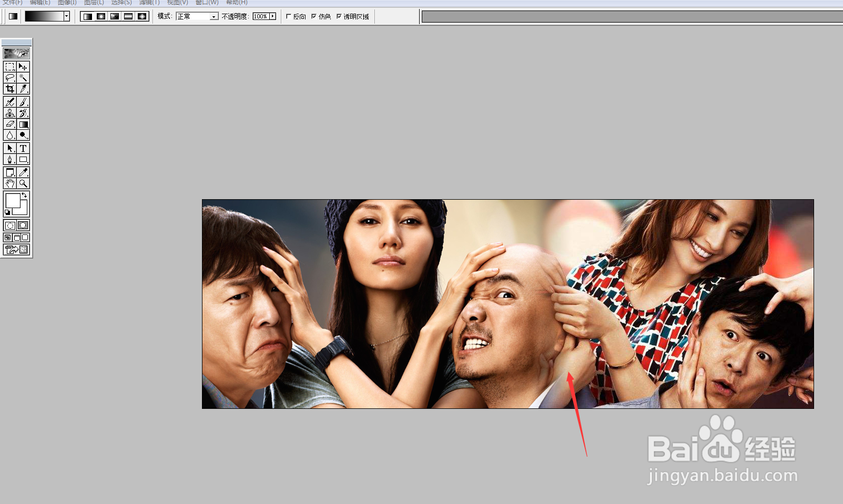Open the 帮助(H) menu
Image resolution: width=843 pixels, height=504 pixels.
click(237, 3)
